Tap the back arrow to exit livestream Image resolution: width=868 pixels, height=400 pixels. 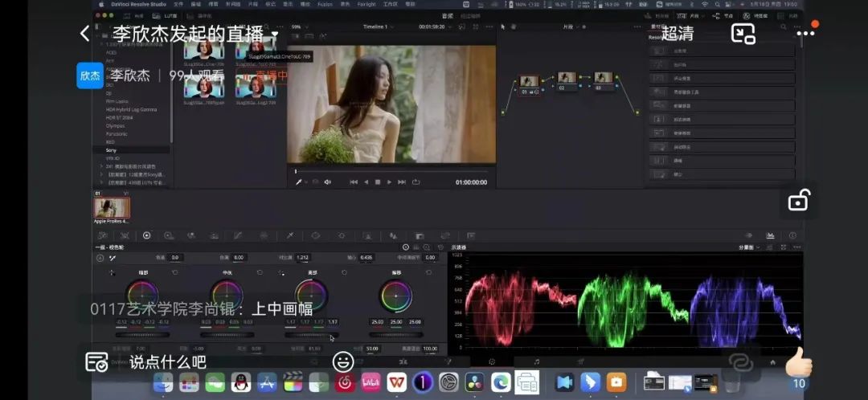(84, 34)
